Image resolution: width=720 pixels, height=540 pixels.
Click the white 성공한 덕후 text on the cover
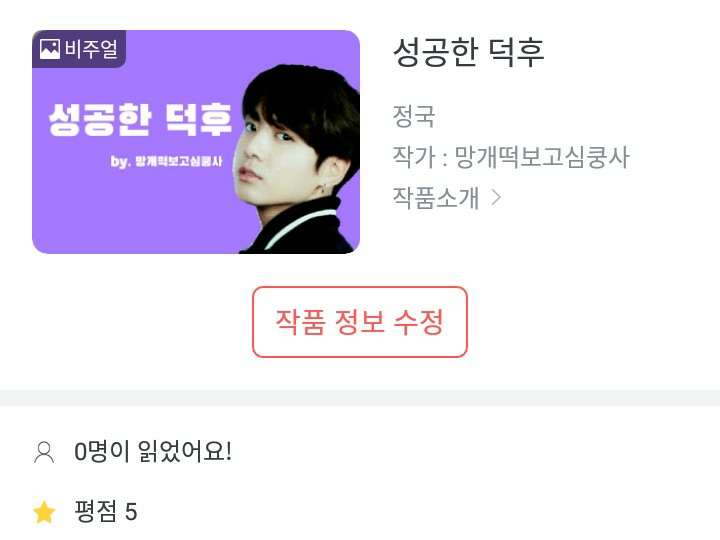(140, 119)
